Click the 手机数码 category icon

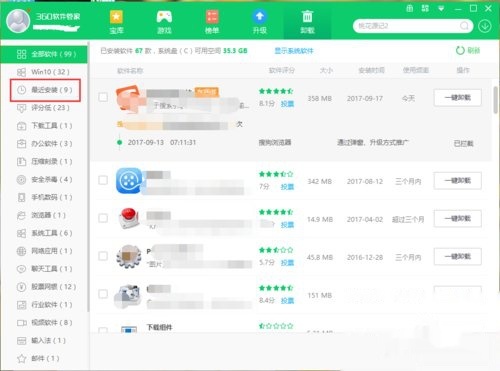(x=21, y=197)
